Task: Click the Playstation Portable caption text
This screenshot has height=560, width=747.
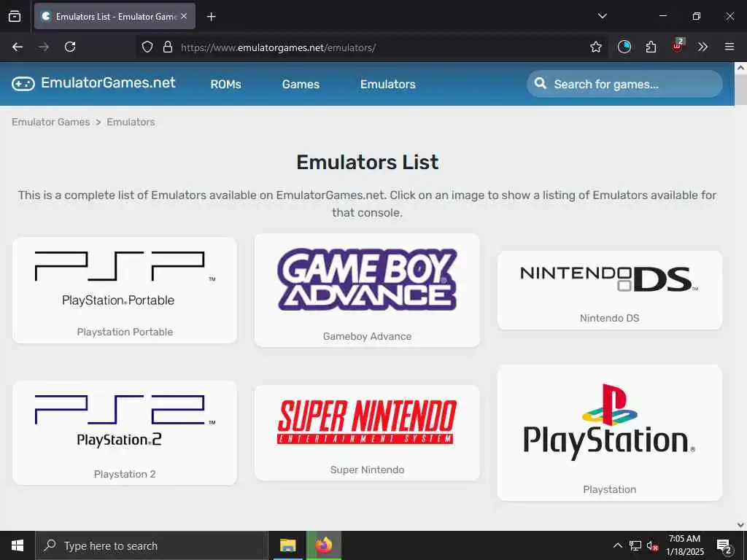Action: click(125, 332)
